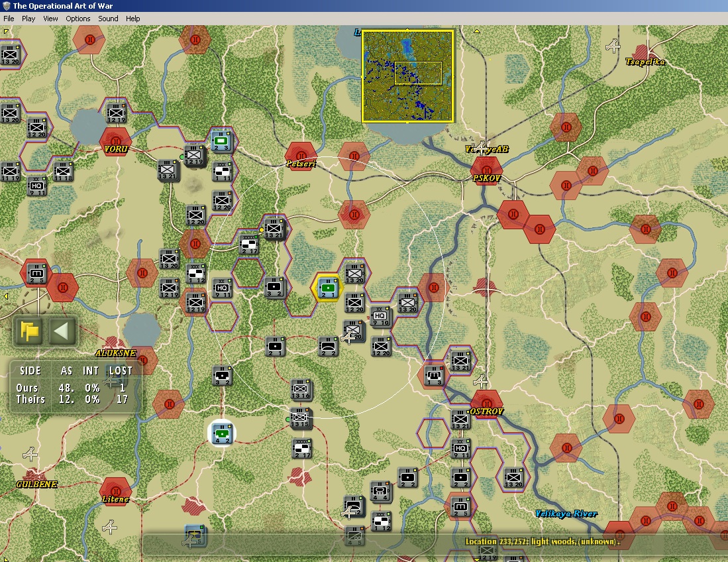Viewport: 728px width, 562px height.
Task: Click the airfield icon above the Tsapelka label
Action: [x=613, y=46]
